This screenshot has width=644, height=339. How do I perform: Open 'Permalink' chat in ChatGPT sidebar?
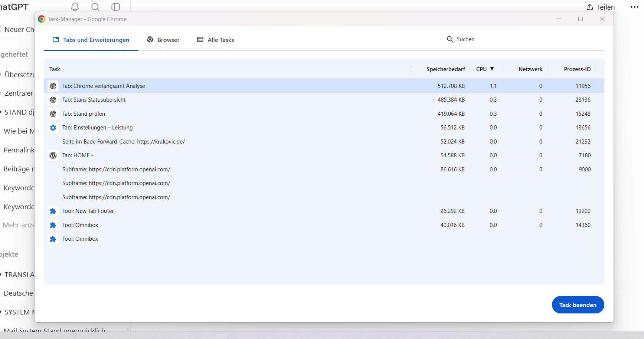pos(19,150)
